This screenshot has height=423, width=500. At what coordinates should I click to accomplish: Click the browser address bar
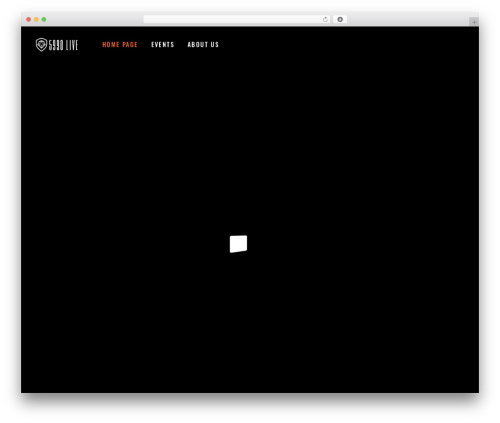point(237,19)
